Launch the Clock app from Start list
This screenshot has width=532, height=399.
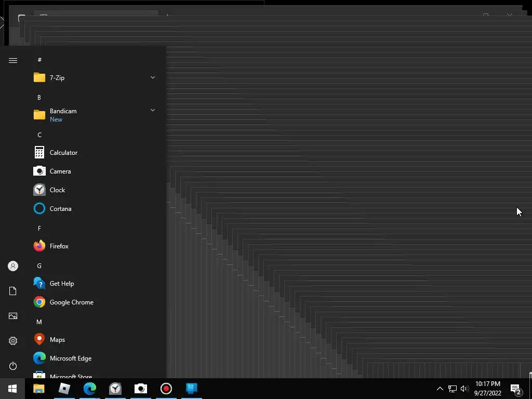pyautogui.click(x=95, y=190)
